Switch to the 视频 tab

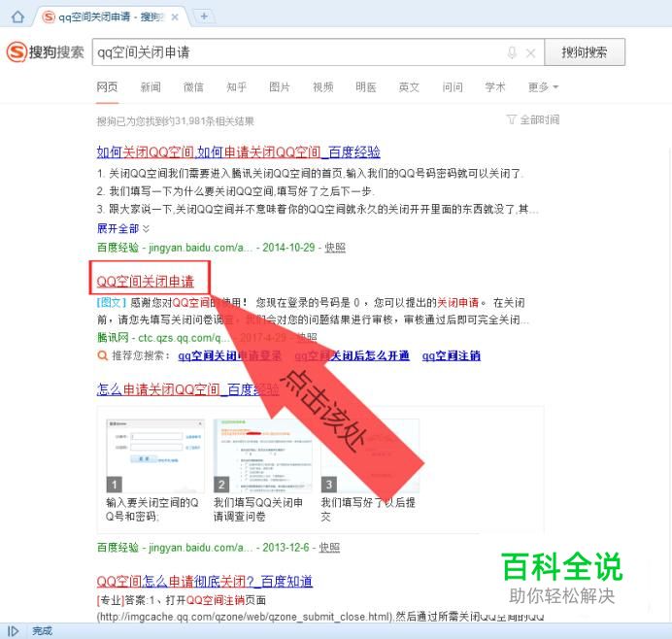[x=323, y=87]
